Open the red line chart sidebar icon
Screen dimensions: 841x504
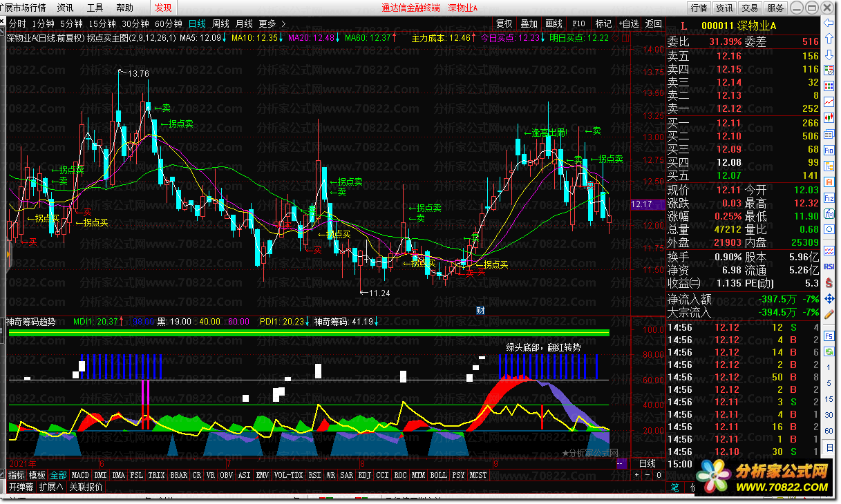(829, 101)
